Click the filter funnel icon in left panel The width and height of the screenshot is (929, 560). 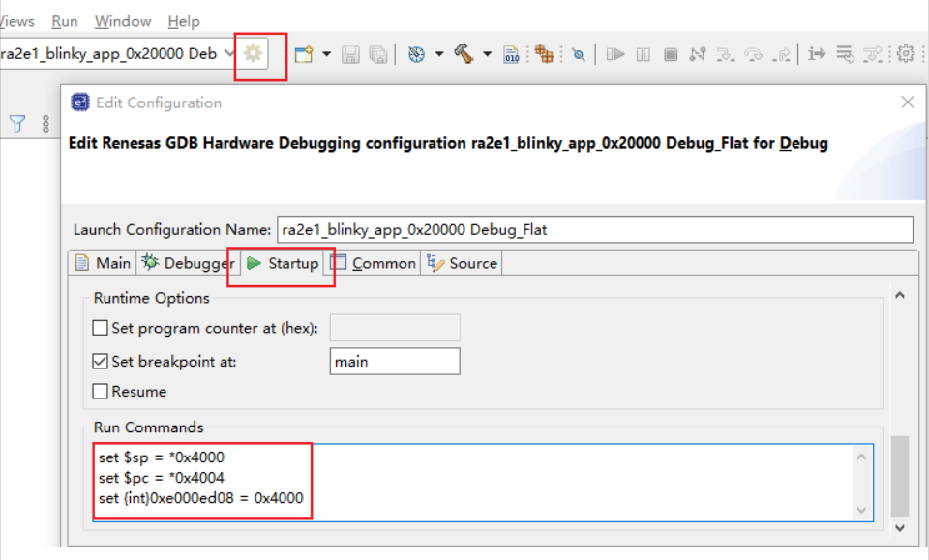pos(17,124)
